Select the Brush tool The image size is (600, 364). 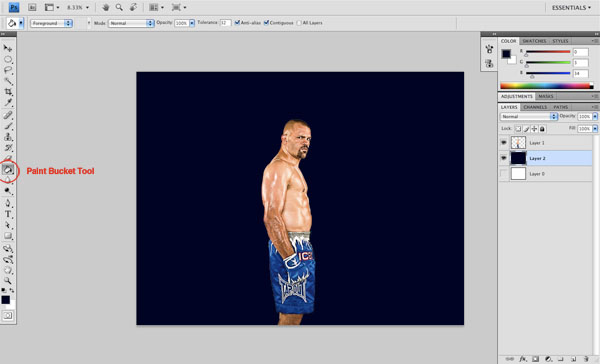tap(8, 126)
